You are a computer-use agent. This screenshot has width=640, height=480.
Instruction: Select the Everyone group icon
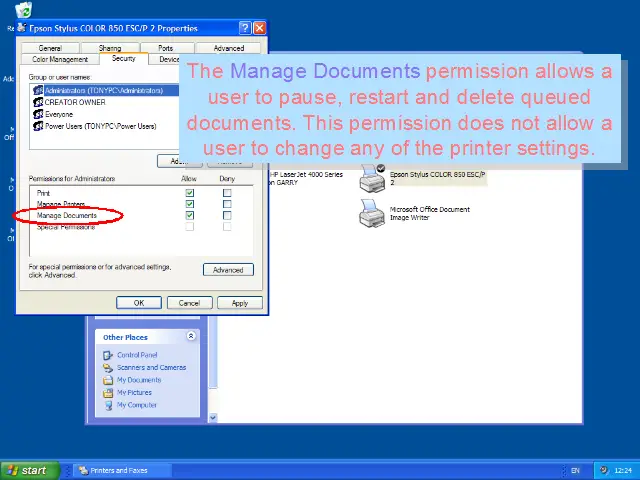coord(38,114)
